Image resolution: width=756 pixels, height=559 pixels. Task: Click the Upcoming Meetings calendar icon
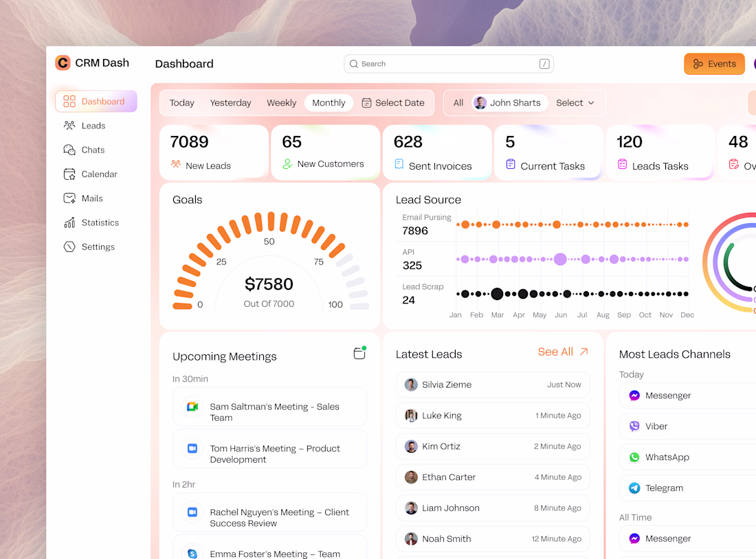click(x=359, y=353)
